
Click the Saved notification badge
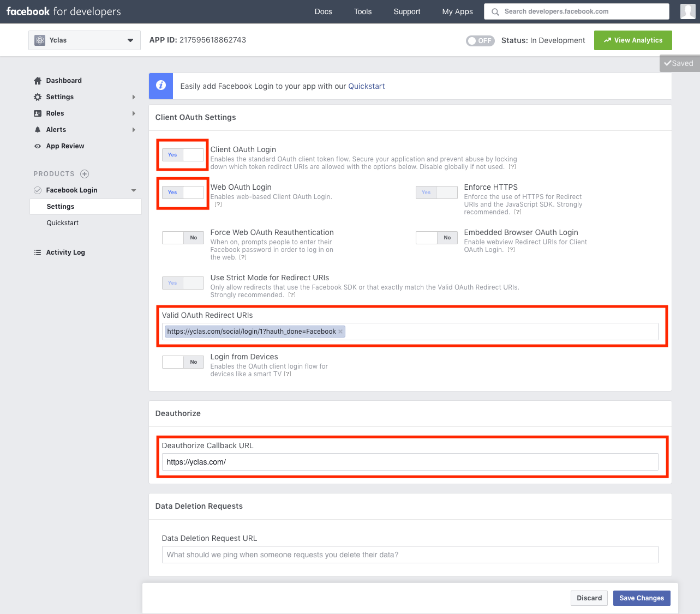[x=679, y=63]
